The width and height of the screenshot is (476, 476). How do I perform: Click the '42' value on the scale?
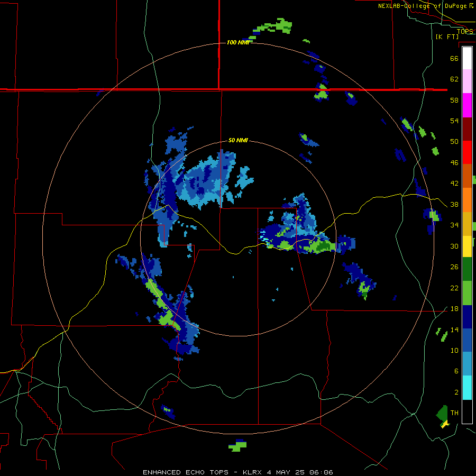pyautogui.click(x=454, y=184)
